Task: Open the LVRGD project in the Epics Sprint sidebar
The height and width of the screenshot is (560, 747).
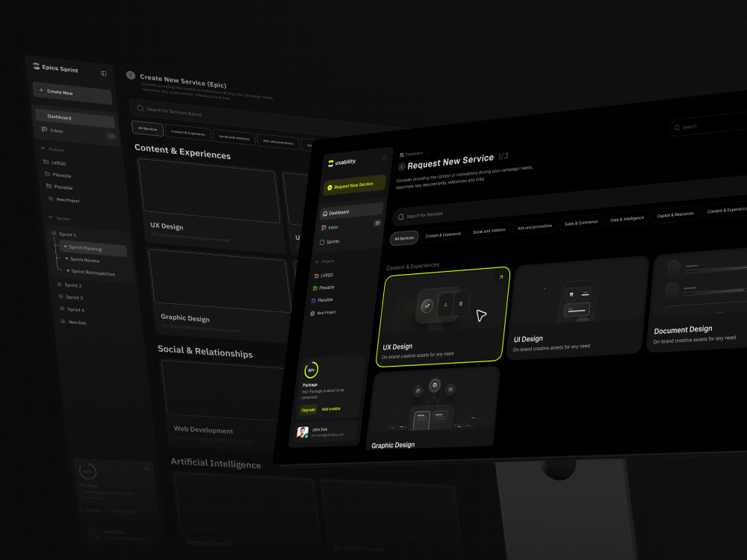Action: [55, 163]
